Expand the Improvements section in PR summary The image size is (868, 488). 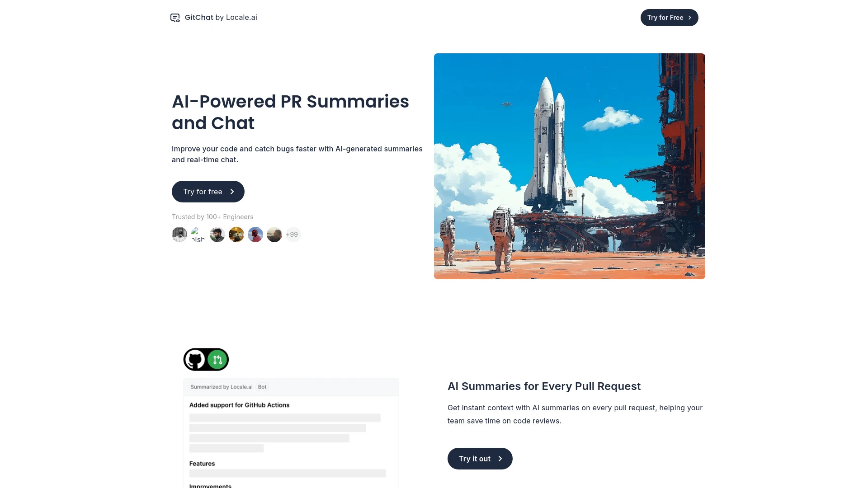[x=210, y=485]
